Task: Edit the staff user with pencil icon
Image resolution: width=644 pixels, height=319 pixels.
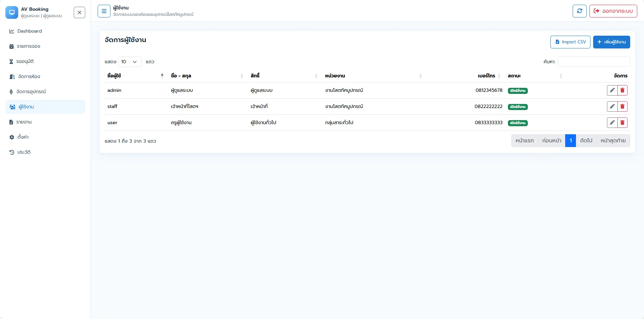Action: 612,106
